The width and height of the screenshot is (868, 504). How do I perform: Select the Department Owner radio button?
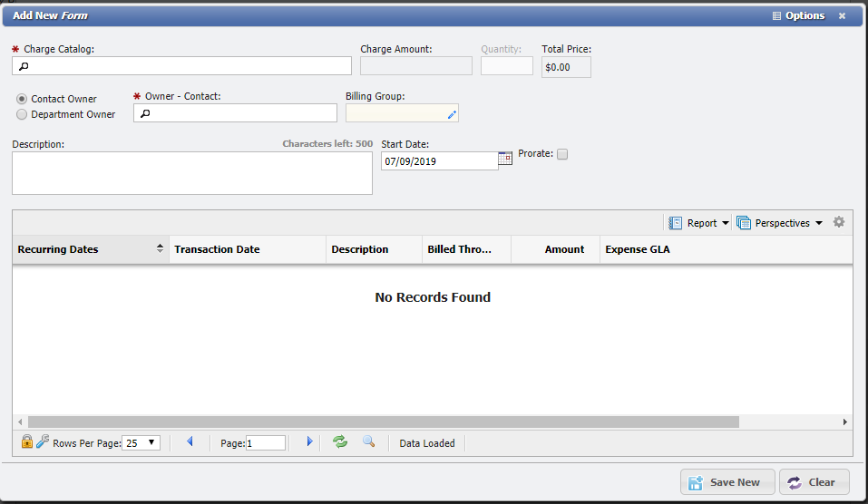(x=22, y=114)
